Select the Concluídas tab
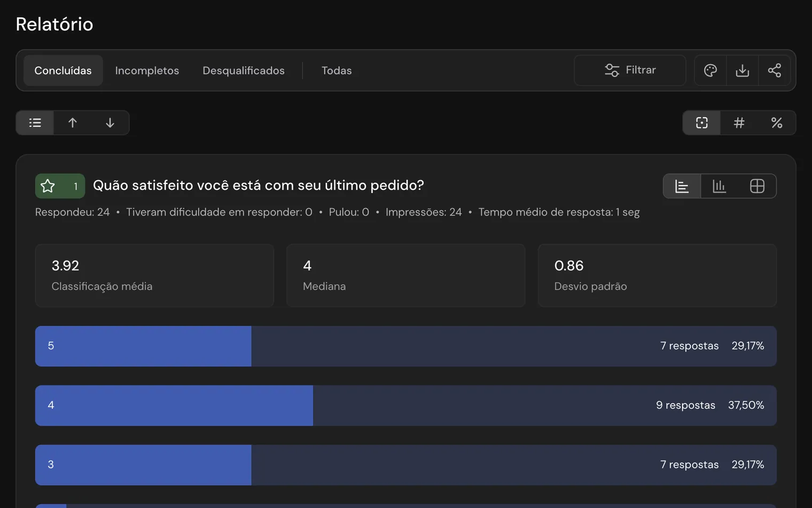The height and width of the screenshot is (508, 812). click(63, 71)
